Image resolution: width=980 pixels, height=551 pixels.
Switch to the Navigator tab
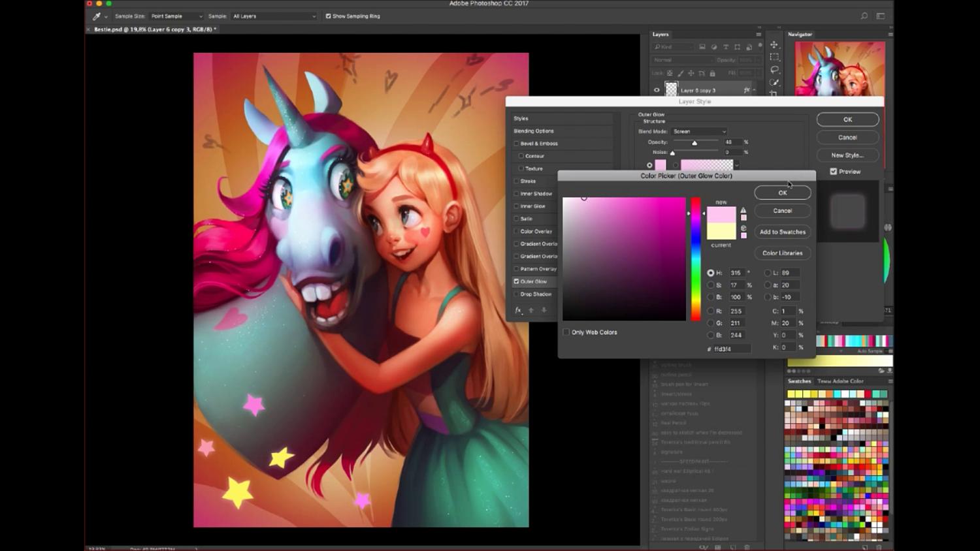(800, 35)
